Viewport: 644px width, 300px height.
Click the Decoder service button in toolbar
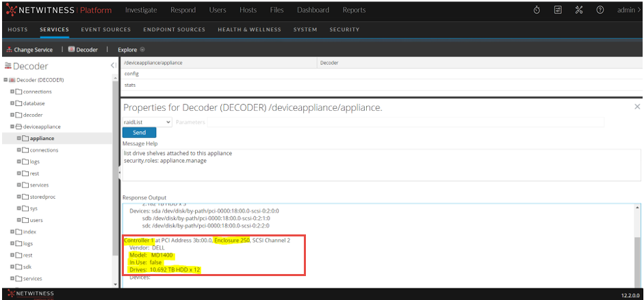pyautogui.click(x=83, y=50)
